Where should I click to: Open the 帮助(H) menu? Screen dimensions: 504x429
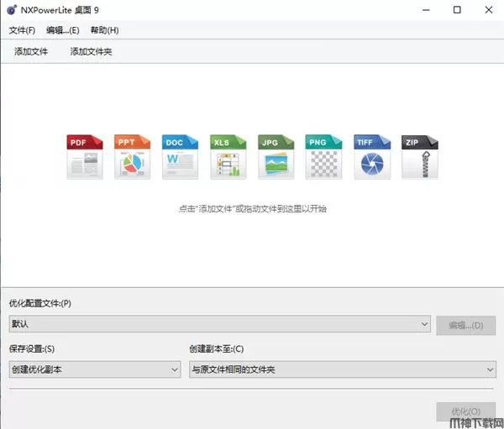(x=104, y=30)
